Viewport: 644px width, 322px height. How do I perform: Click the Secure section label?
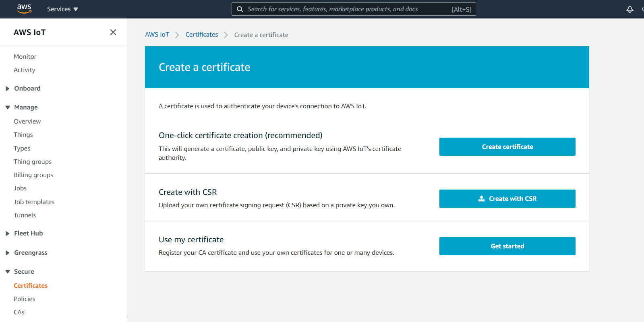24,272
